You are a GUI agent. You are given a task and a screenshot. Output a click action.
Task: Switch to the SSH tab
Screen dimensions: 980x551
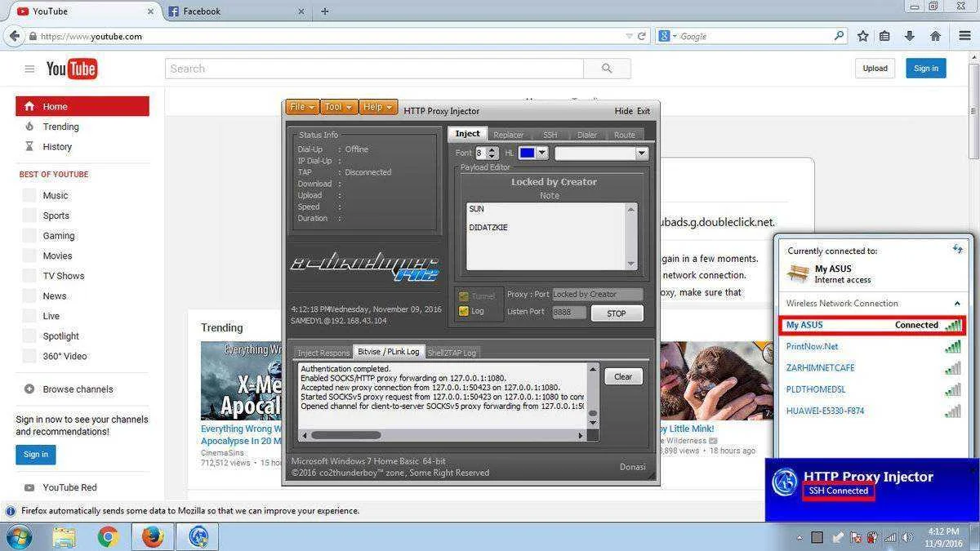550,135
